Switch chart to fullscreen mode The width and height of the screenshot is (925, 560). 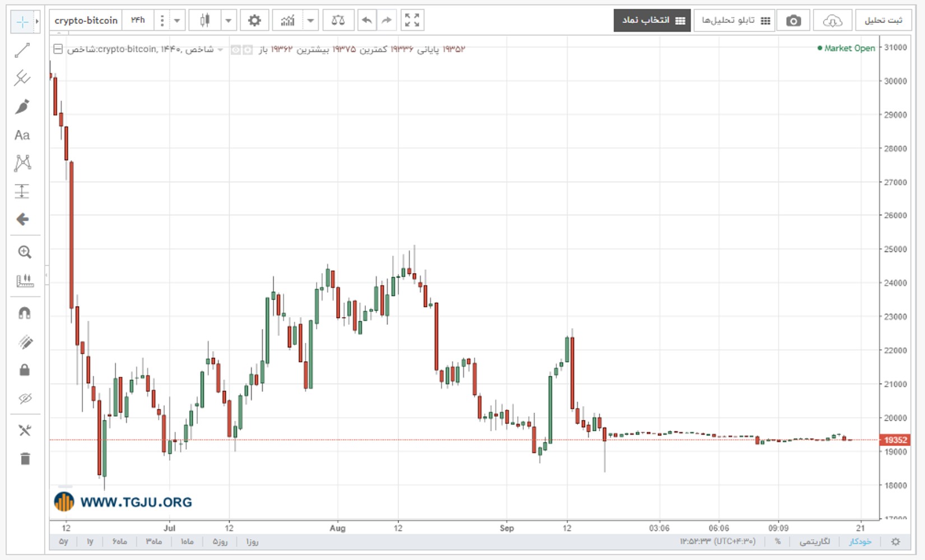(412, 21)
